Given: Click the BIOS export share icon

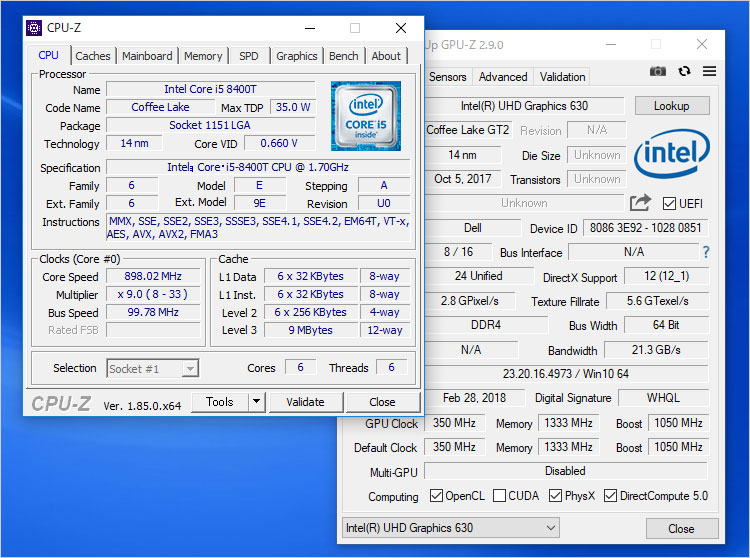Looking at the screenshot, I should [x=640, y=203].
